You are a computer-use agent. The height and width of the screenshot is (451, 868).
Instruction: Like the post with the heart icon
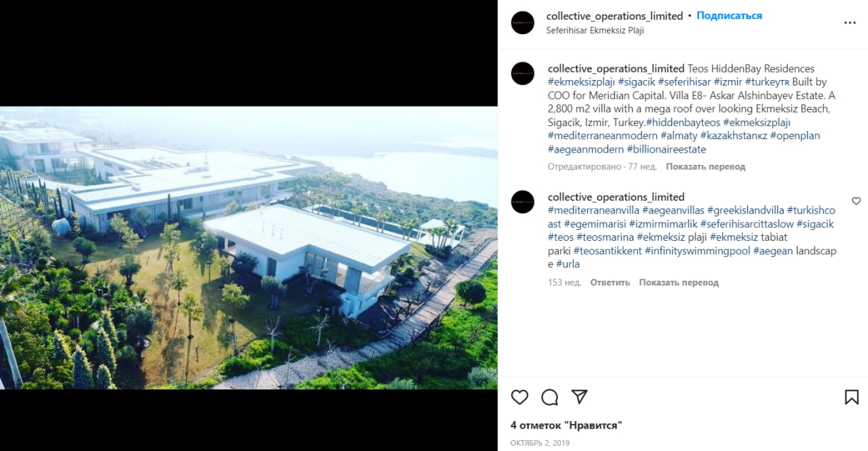pyautogui.click(x=519, y=397)
